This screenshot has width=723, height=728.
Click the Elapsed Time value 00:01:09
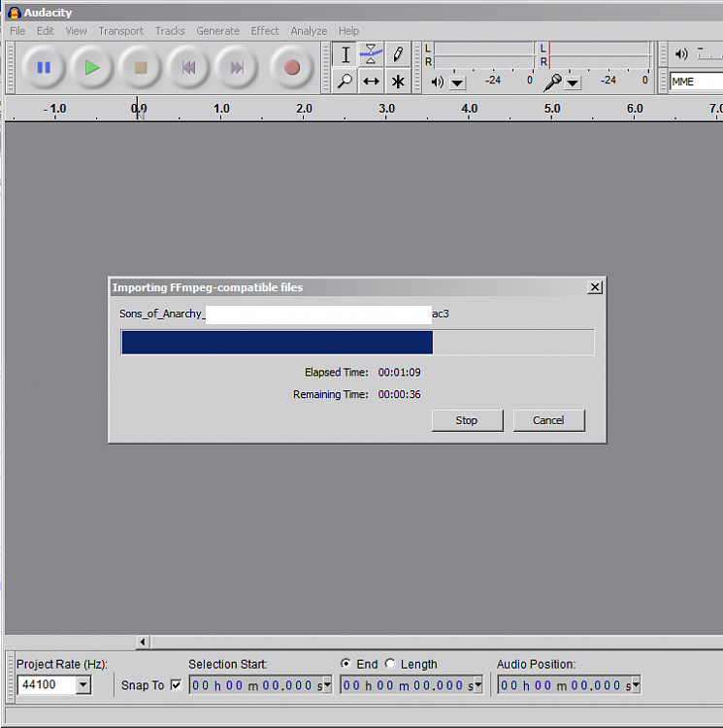[x=399, y=373]
